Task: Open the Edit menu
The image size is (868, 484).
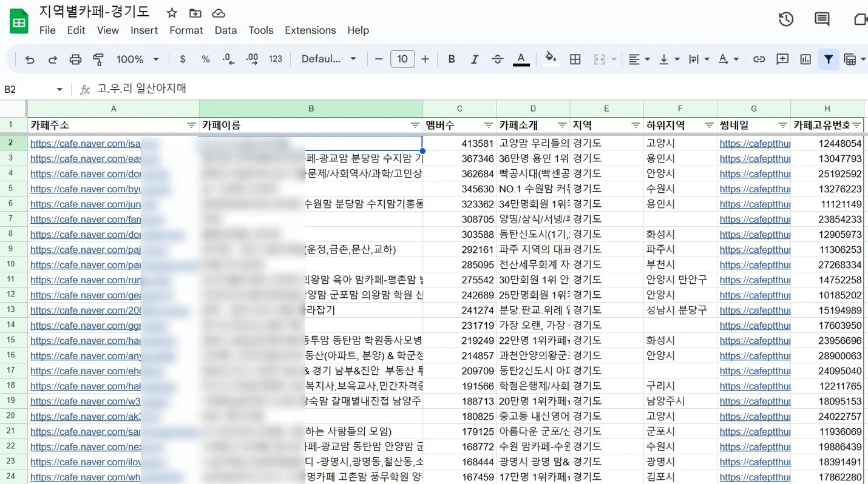Action: pos(76,30)
